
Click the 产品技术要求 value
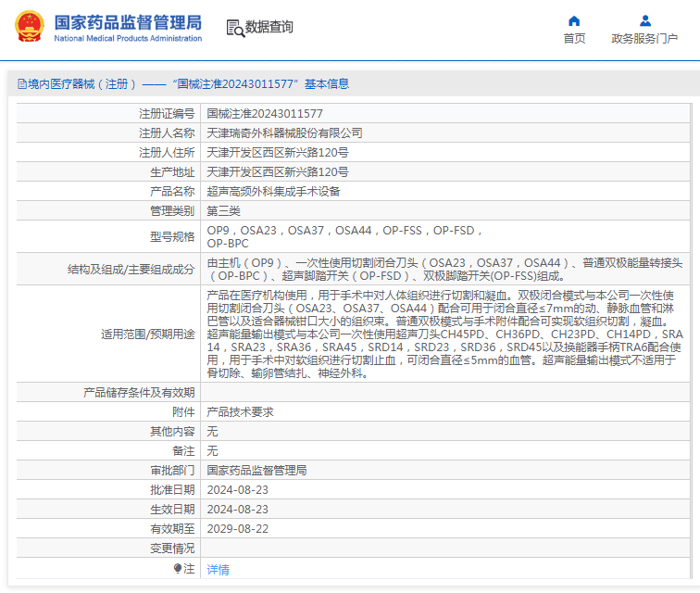240,411
